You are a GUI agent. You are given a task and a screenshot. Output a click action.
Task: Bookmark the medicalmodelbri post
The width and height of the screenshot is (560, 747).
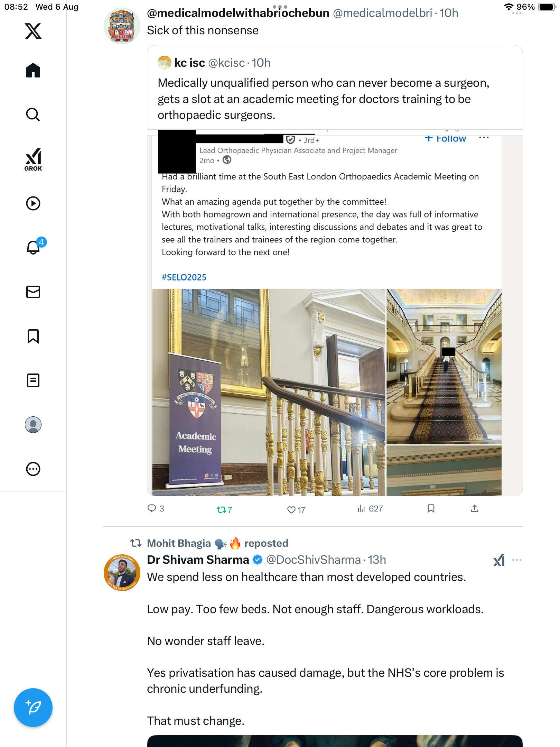pyautogui.click(x=431, y=508)
